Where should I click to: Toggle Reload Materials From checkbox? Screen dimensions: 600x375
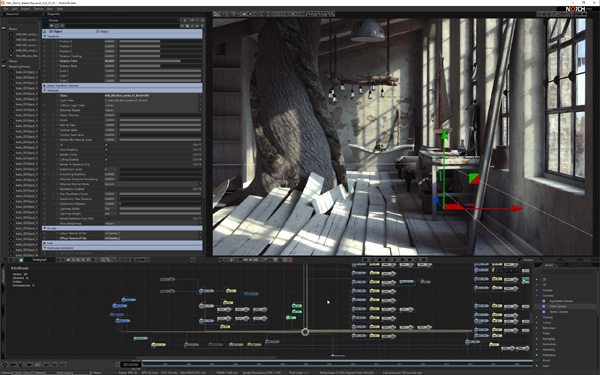click(106, 218)
